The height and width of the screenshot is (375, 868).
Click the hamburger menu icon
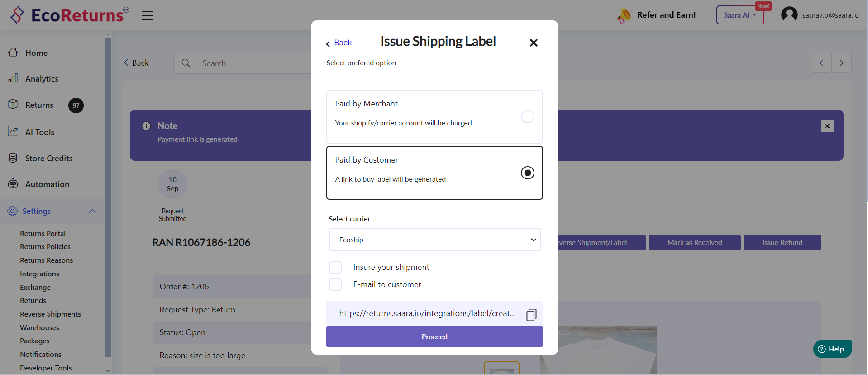(x=147, y=15)
